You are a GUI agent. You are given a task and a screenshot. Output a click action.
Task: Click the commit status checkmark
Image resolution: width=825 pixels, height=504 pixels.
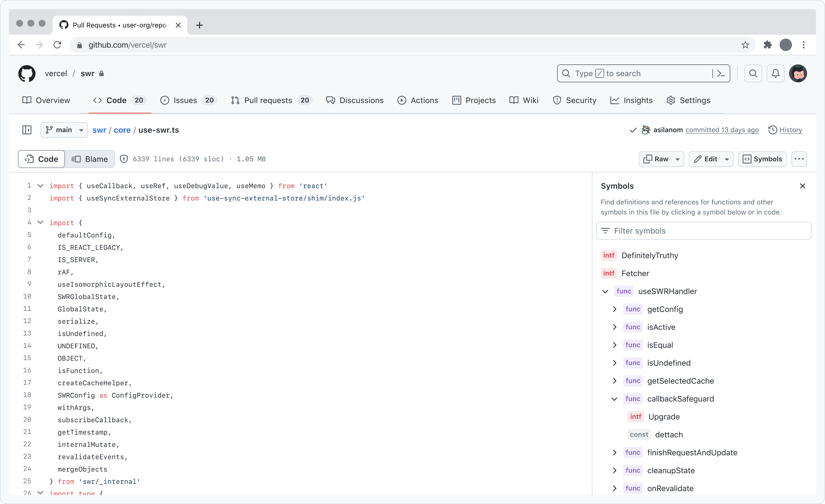[x=633, y=130]
